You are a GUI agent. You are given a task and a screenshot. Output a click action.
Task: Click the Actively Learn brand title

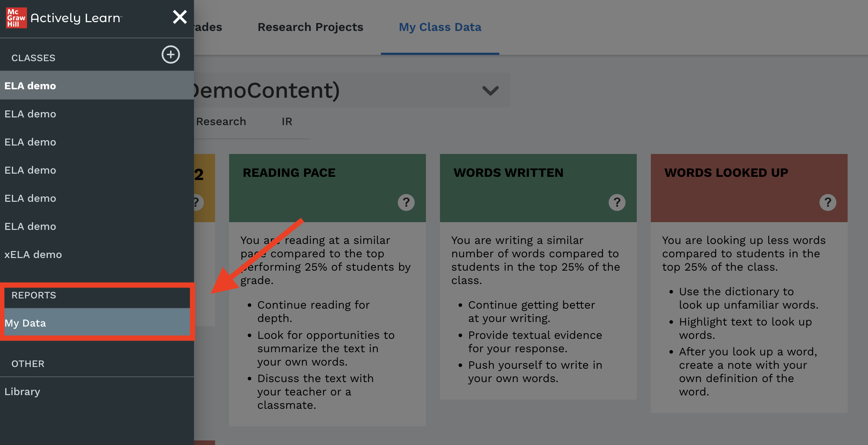(x=76, y=18)
